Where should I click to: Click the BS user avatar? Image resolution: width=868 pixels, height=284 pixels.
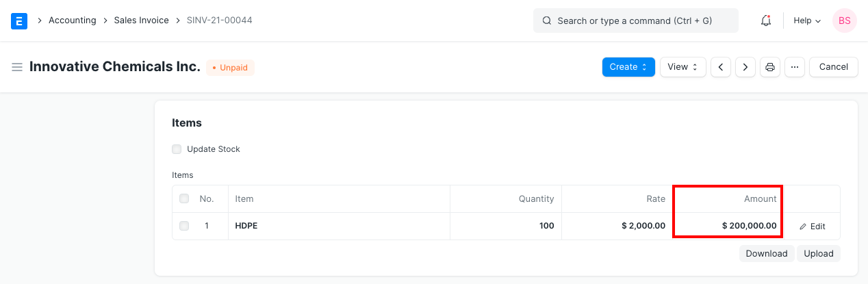tap(844, 21)
